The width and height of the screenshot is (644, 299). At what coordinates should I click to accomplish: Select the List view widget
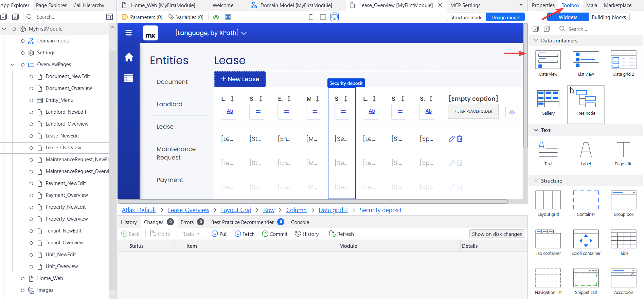click(x=586, y=63)
